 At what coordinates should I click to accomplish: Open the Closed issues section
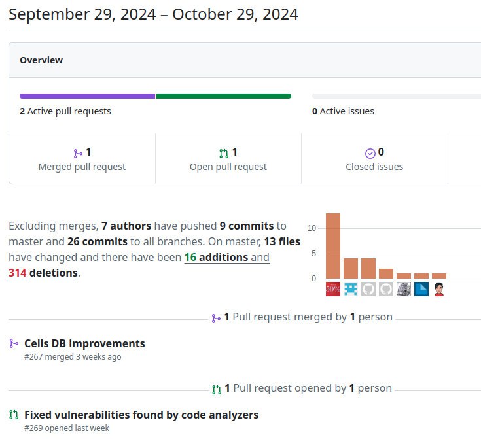pyautogui.click(x=374, y=159)
